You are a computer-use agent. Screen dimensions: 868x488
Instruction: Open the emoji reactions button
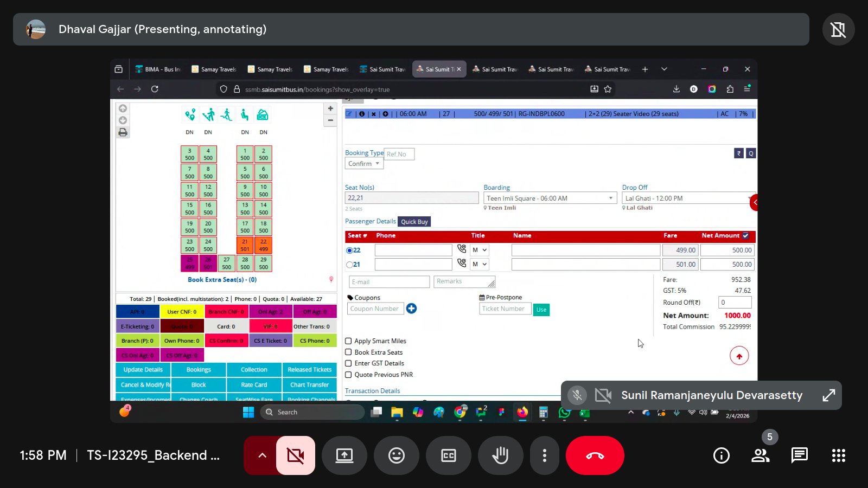pos(397,455)
